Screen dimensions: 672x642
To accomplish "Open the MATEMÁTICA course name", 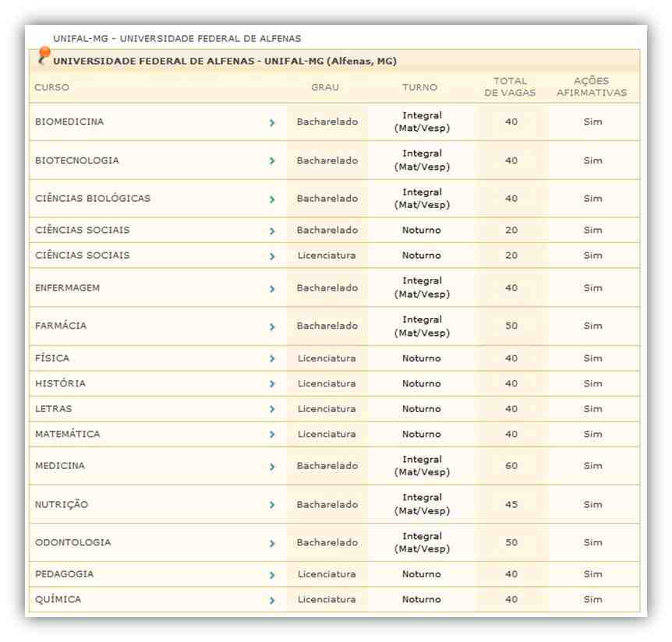I will tap(68, 434).
